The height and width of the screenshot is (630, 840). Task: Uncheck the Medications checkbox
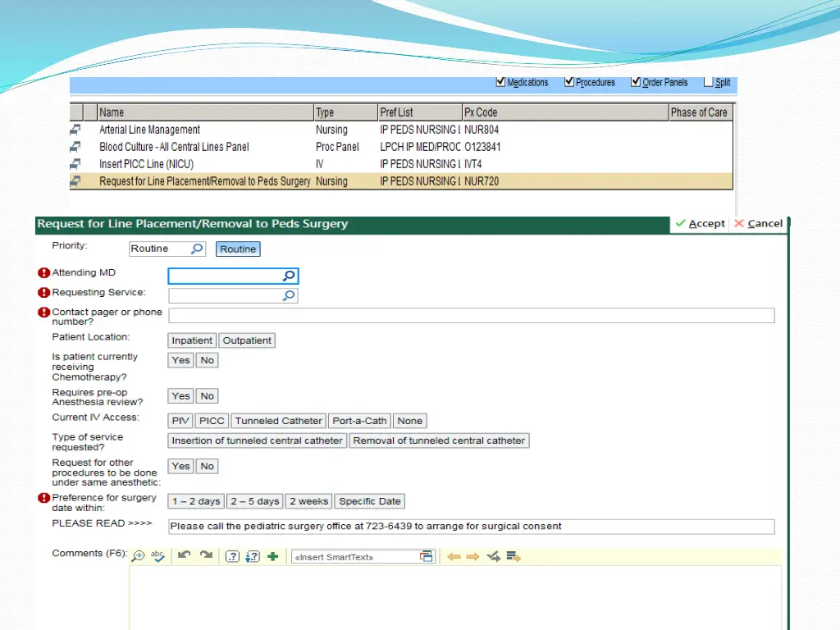click(500, 82)
